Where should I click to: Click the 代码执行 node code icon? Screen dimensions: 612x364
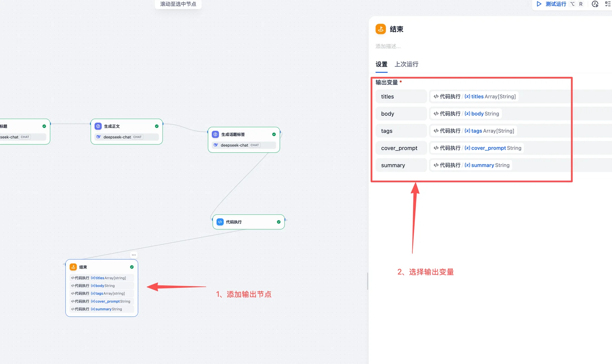click(x=220, y=222)
